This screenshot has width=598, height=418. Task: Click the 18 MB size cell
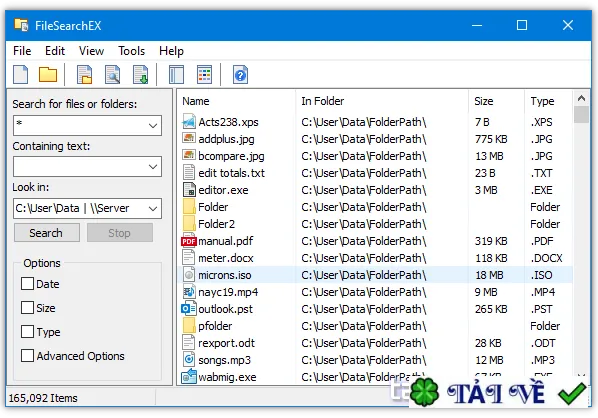coord(489,275)
